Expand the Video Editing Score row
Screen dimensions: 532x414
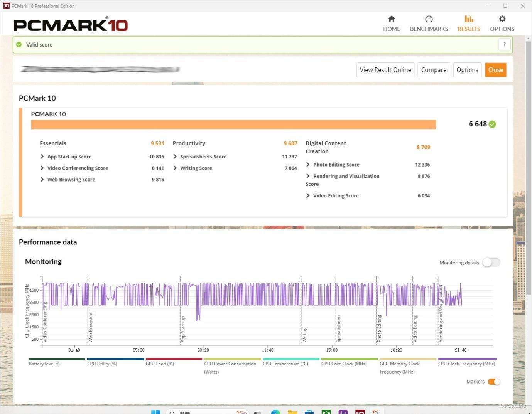tap(308, 196)
